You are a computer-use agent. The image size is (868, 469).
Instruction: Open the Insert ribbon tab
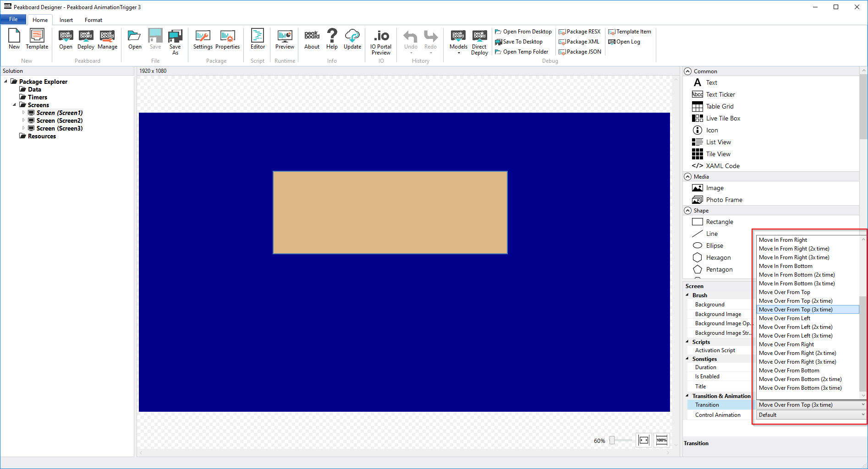coord(66,20)
